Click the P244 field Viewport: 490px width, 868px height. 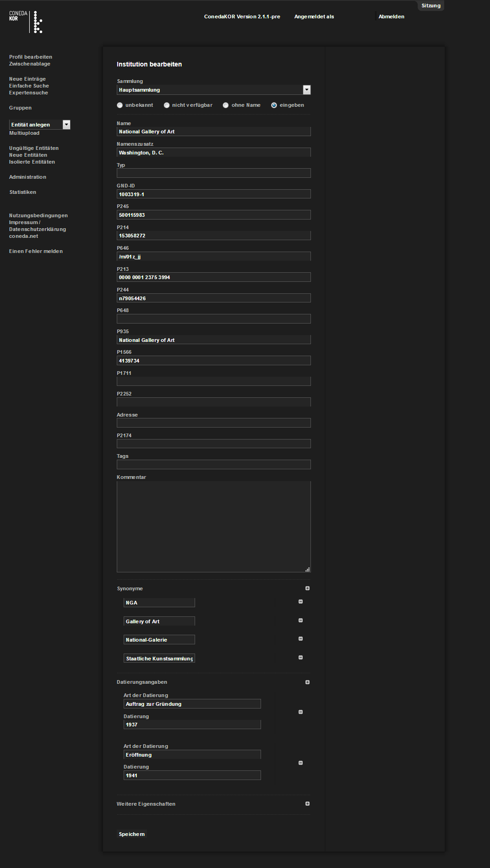pos(214,298)
